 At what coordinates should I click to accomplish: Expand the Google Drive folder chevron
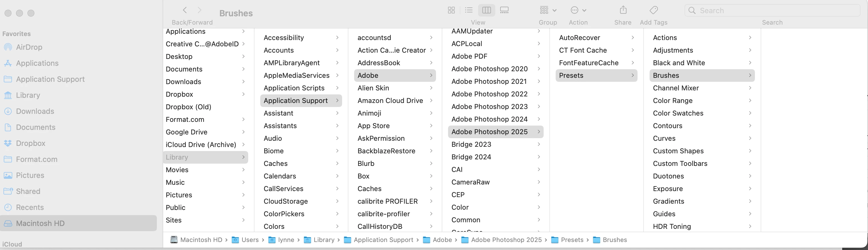243,132
